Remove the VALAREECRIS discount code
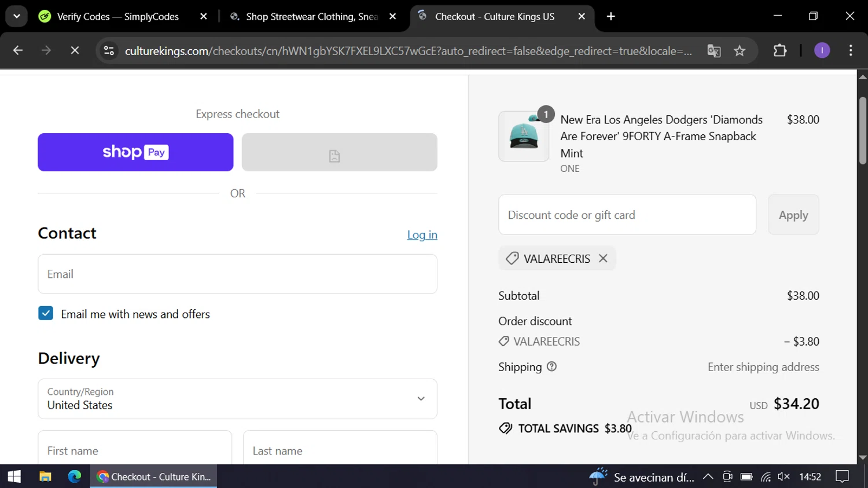 coord(603,258)
